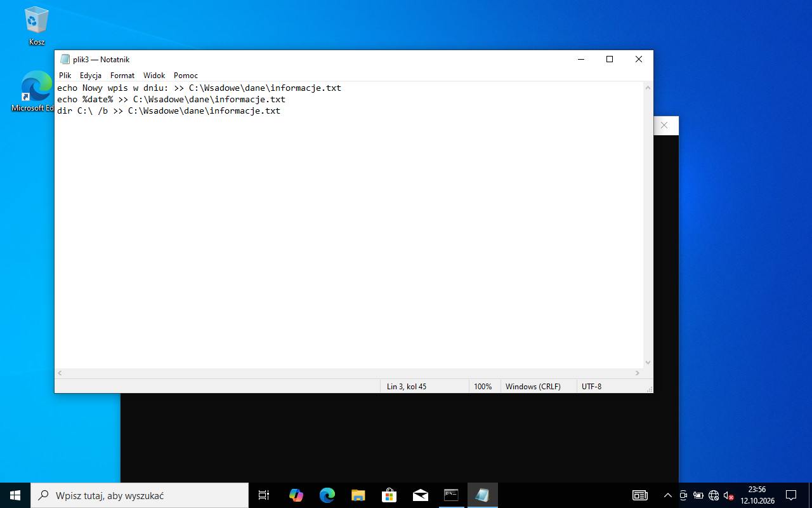Open the battery status tray icon
This screenshot has width=812, height=508.
coord(698,495)
